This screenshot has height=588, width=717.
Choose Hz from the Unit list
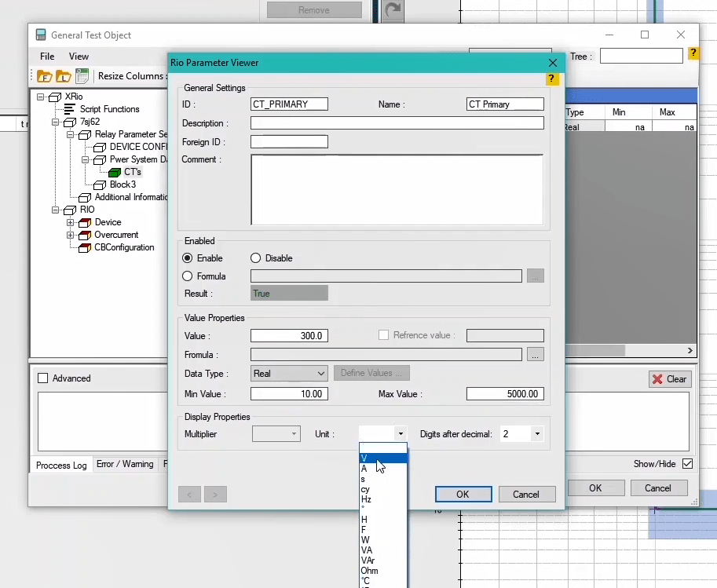pos(366,499)
